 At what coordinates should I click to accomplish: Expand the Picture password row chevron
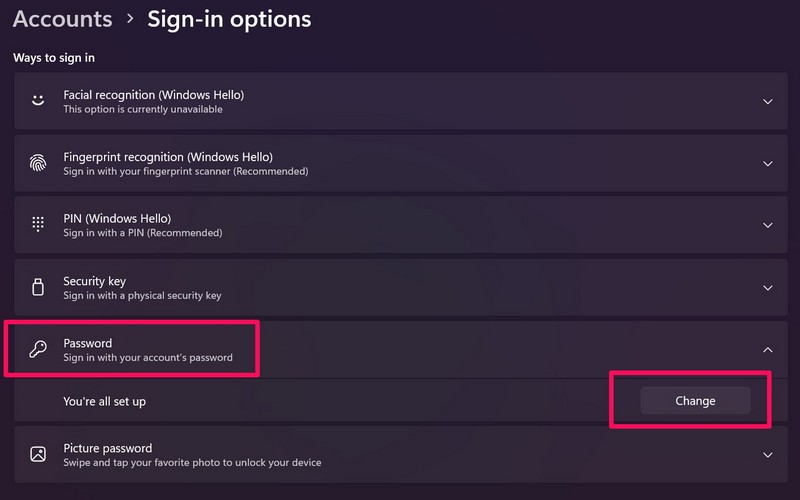[x=767, y=454]
